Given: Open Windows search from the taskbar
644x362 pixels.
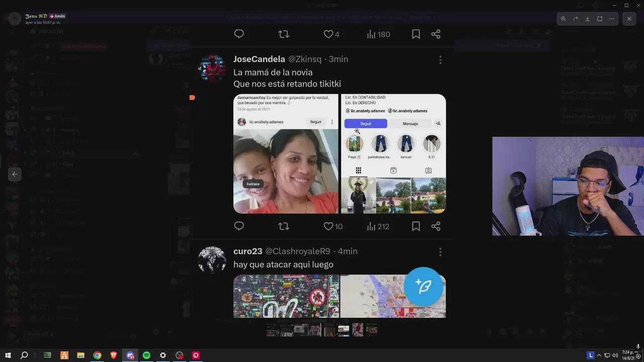Looking at the screenshot, I should [24, 355].
